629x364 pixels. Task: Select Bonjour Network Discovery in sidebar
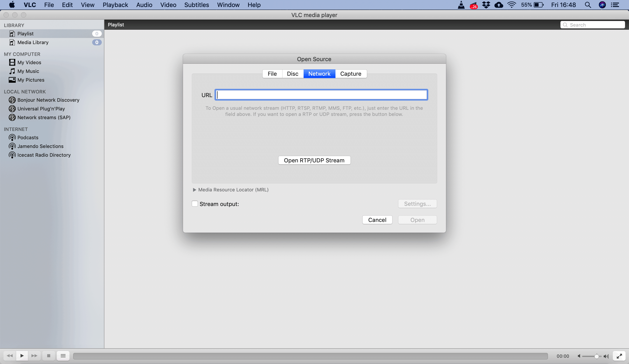(x=48, y=100)
